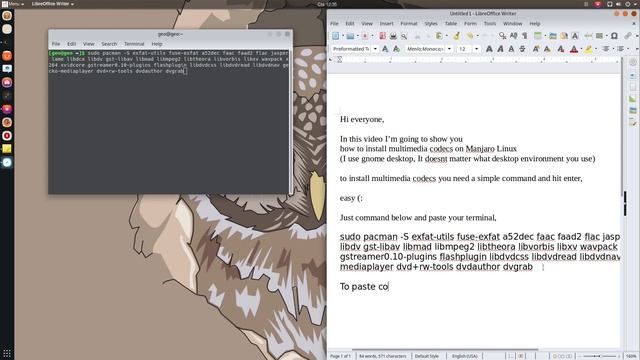
Task: Click the New Style icon with green plus
Action: coord(396,49)
